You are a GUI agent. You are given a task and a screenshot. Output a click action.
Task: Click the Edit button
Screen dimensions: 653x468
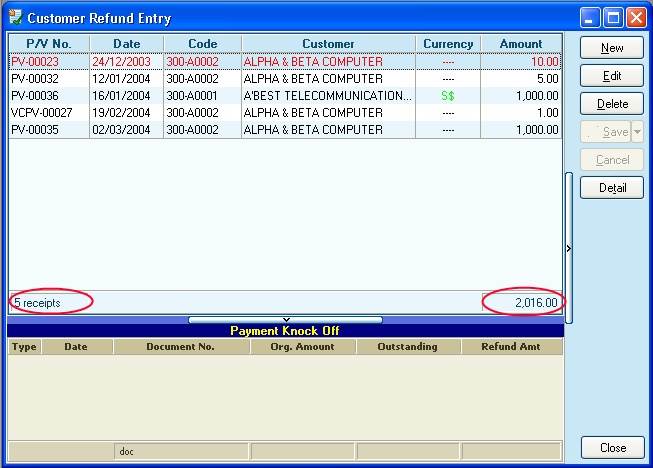(x=612, y=76)
